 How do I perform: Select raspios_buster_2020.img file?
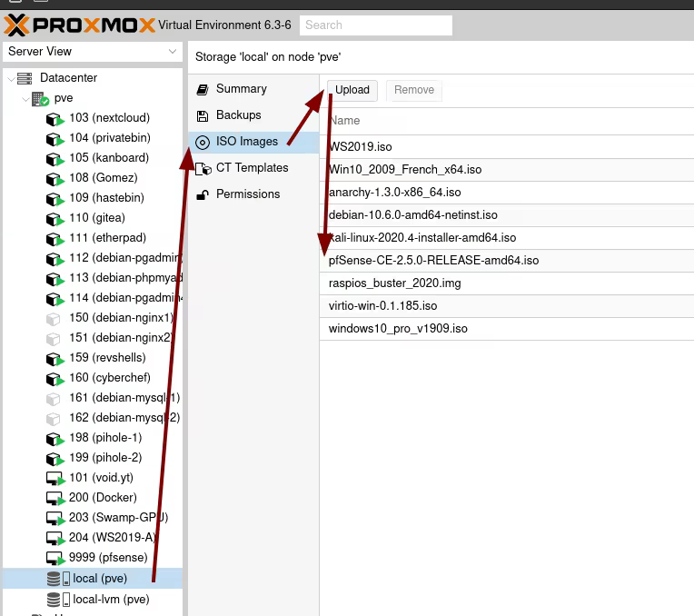click(x=507, y=283)
